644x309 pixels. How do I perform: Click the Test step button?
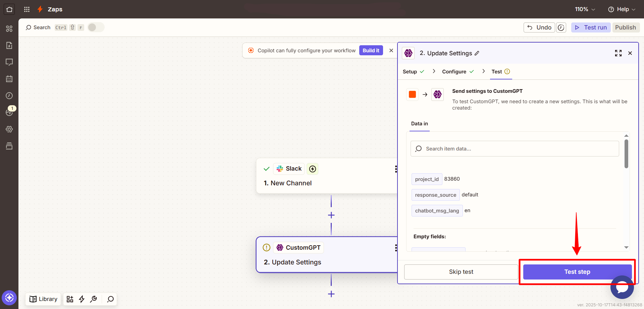[577, 272]
